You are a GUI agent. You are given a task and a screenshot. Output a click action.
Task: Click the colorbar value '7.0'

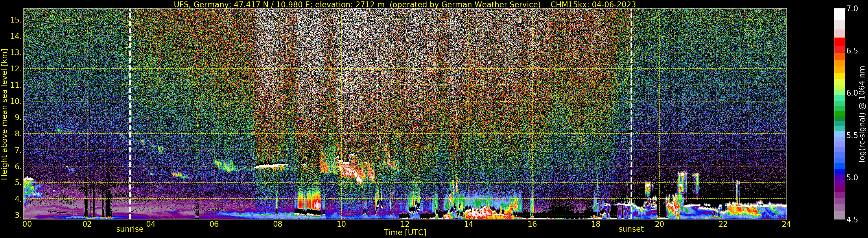[x=852, y=9]
